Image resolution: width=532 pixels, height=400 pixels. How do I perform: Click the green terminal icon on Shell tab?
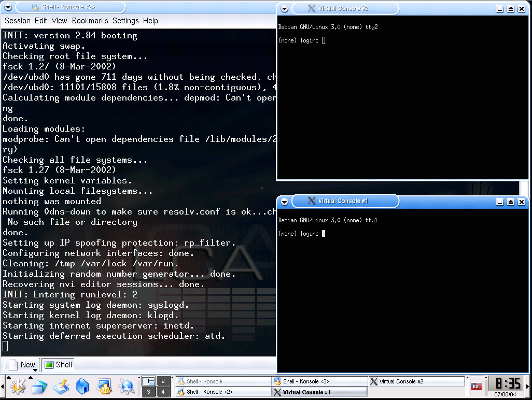tap(49, 365)
